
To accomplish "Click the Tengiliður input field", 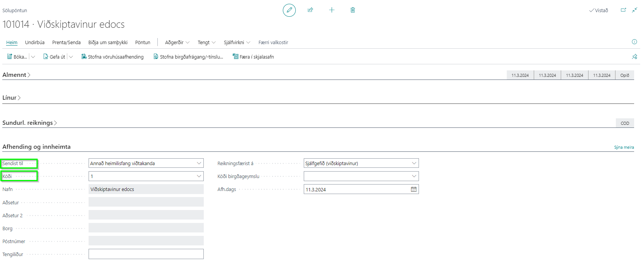I will (146, 254).
